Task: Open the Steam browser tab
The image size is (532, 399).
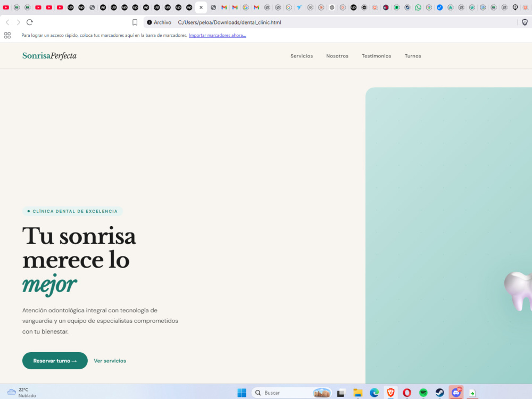Action: tap(407, 7)
